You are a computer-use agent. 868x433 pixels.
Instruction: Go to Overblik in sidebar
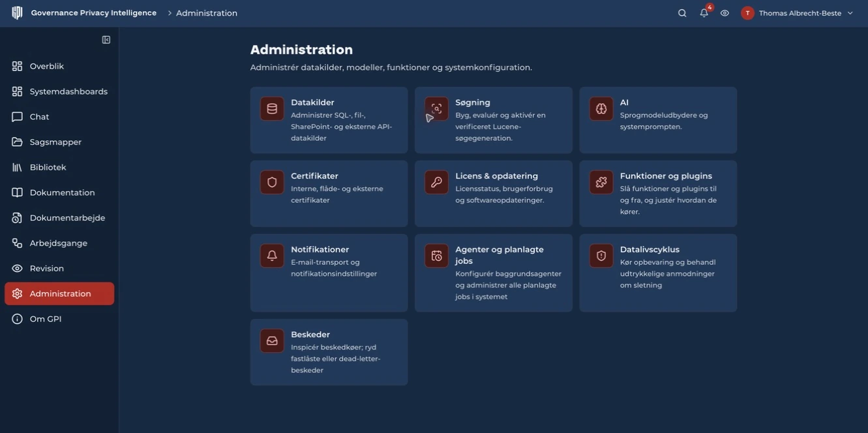pyautogui.click(x=47, y=66)
